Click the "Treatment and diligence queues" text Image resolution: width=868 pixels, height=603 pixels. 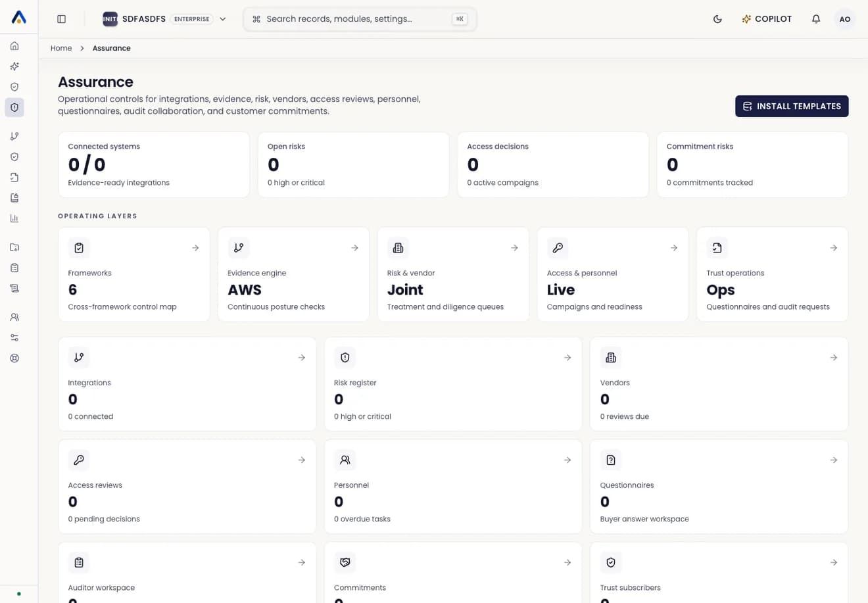click(445, 307)
